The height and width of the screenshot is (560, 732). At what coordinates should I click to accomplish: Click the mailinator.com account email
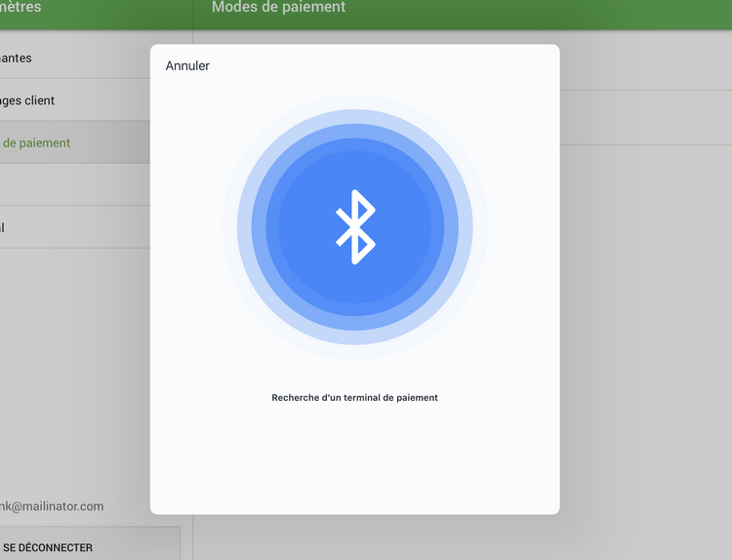click(53, 506)
